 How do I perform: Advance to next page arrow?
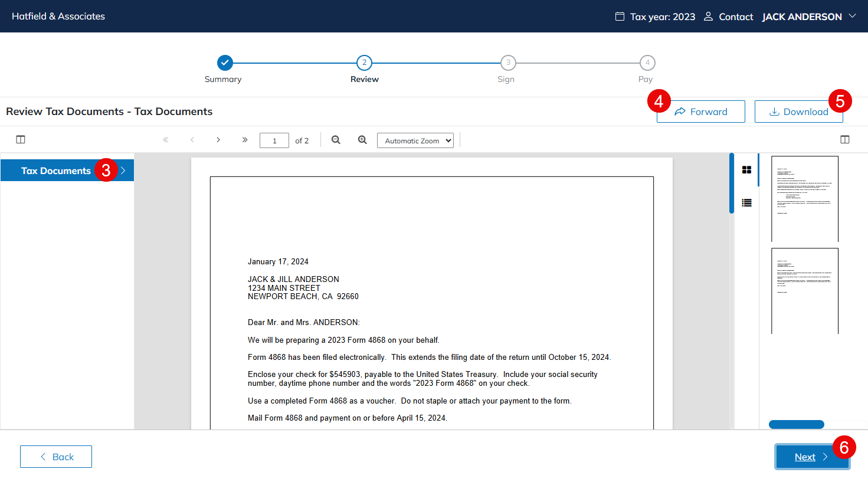[x=218, y=140]
